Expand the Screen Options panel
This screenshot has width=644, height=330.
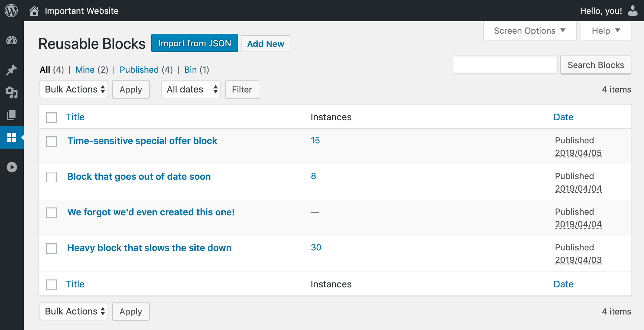tap(530, 31)
